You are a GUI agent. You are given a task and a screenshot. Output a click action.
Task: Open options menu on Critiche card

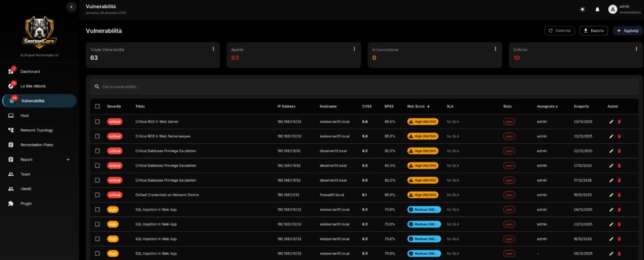click(x=636, y=49)
